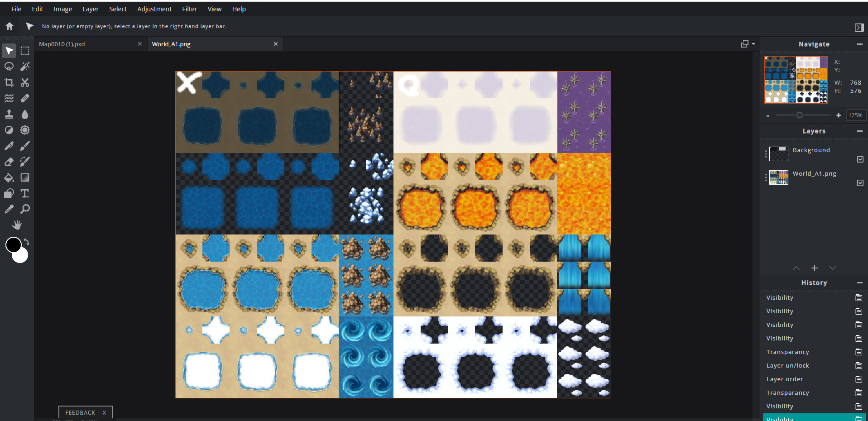Select the Text tool

[25, 193]
